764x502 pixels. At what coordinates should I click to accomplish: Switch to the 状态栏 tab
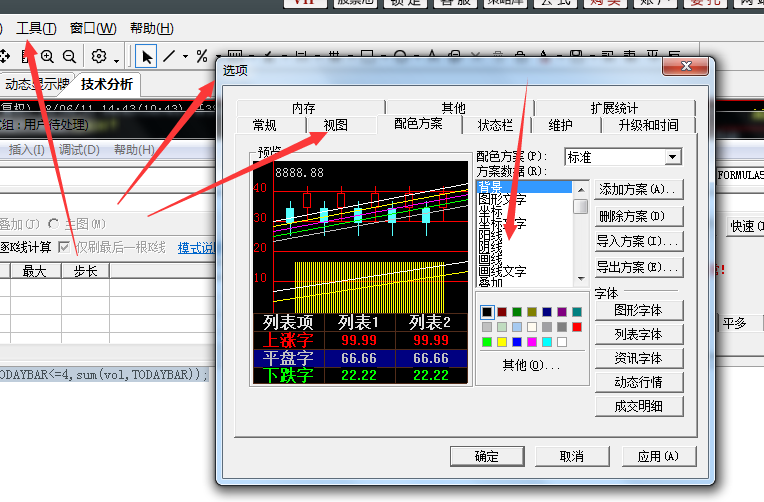click(495, 125)
